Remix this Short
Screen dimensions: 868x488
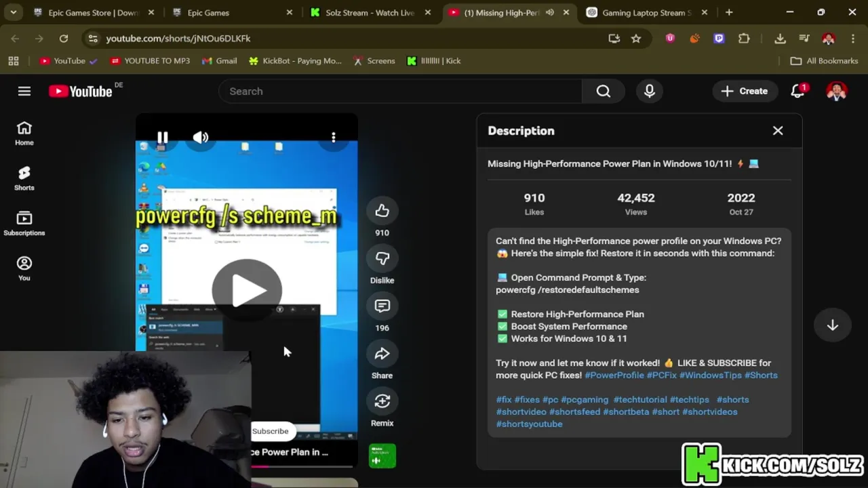pyautogui.click(x=382, y=401)
